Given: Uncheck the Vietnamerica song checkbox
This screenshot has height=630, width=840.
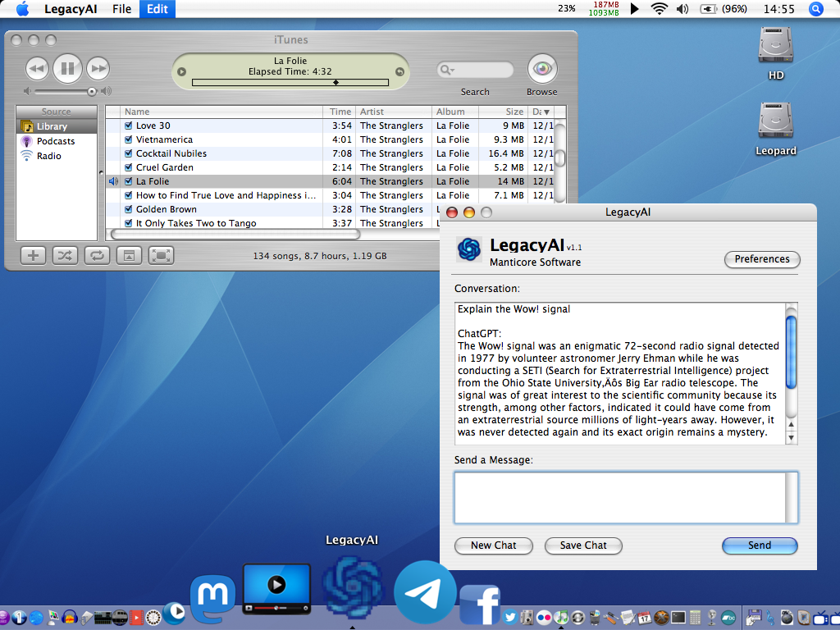Looking at the screenshot, I should click(x=129, y=139).
